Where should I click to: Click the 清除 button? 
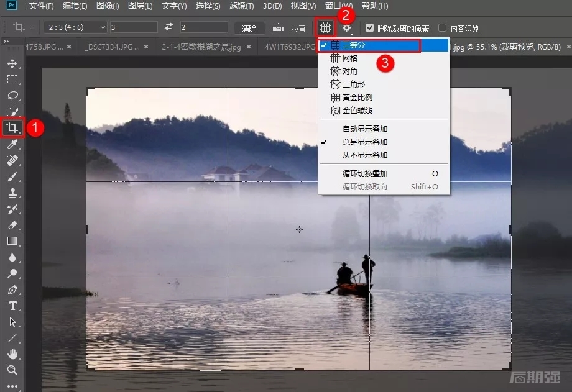click(249, 29)
